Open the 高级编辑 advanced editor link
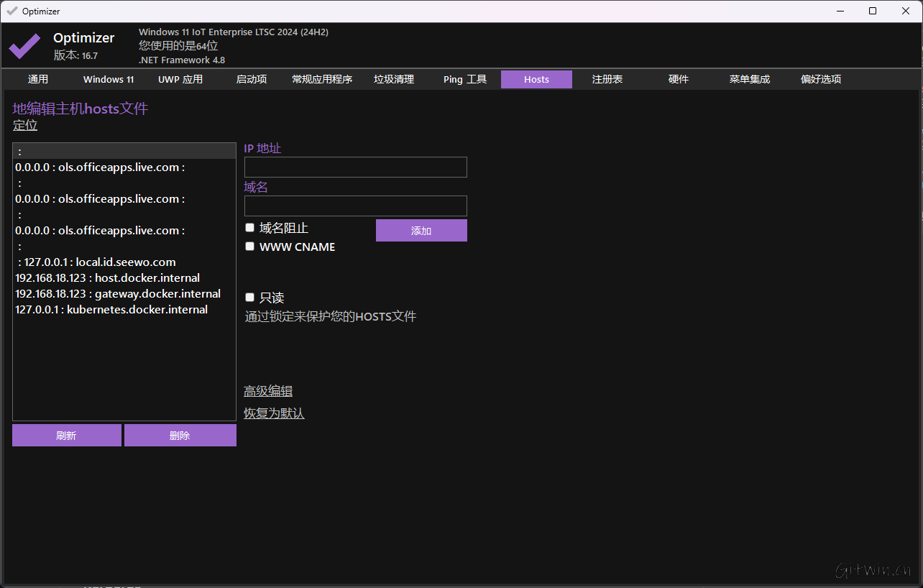This screenshot has height=588, width=923. 268,391
